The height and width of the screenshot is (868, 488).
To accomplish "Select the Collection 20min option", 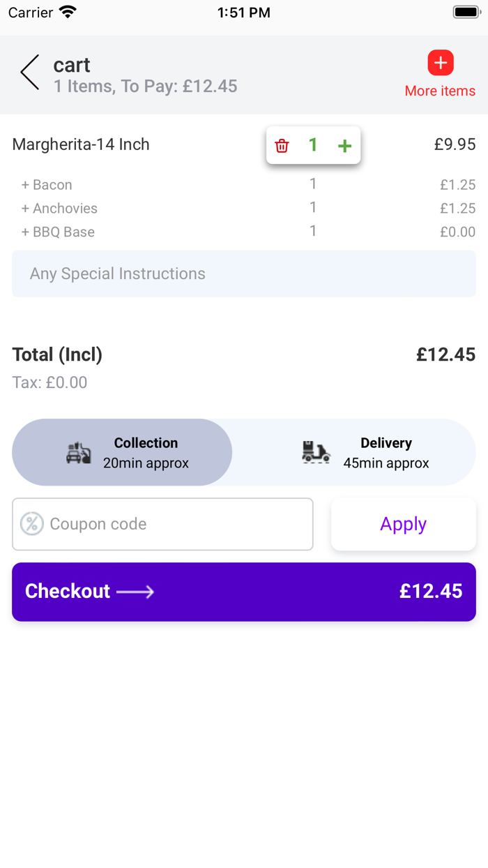I will click(146, 453).
